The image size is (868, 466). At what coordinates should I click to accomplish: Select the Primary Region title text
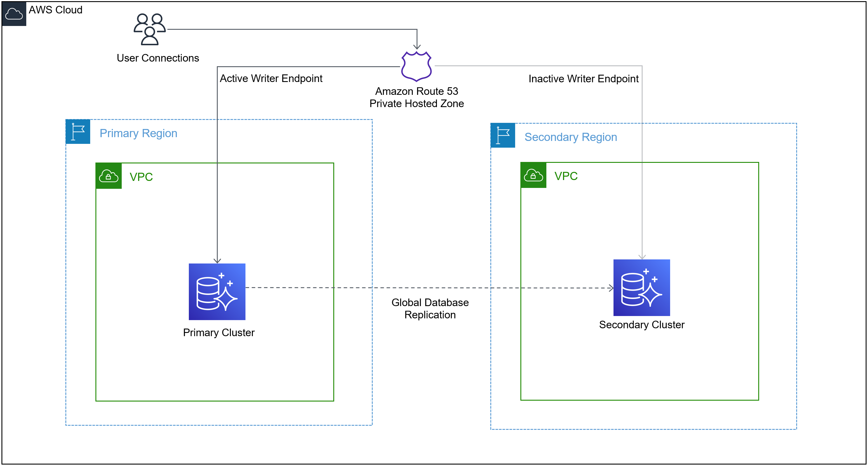click(138, 133)
